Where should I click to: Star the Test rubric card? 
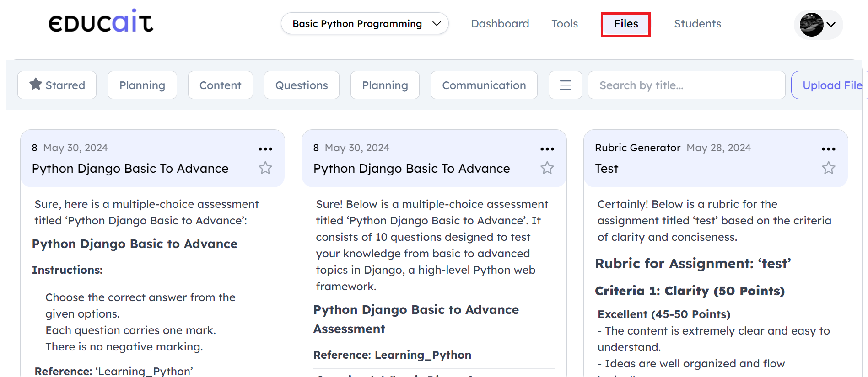pyautogui.click(x=828, y=168)
